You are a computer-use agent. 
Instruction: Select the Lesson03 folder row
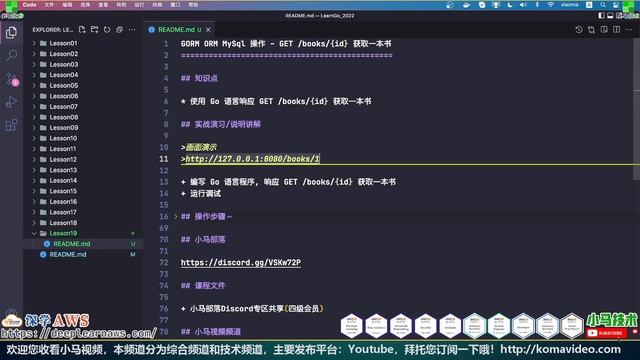[83, 64]
